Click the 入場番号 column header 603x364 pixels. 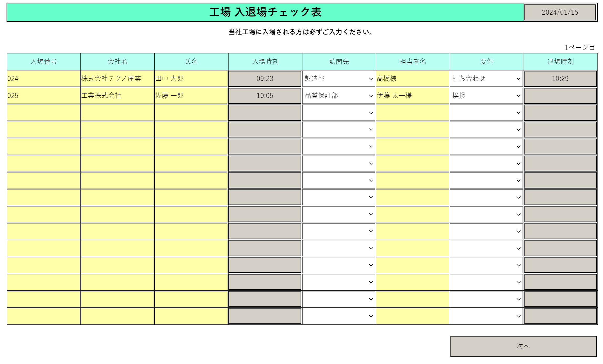pyautogui.click(x=44, y=62)
